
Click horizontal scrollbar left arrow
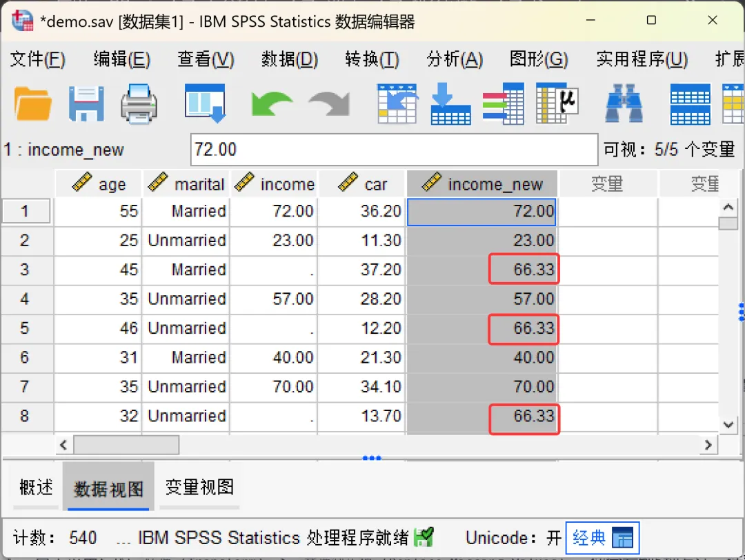[x=63, y=445]
